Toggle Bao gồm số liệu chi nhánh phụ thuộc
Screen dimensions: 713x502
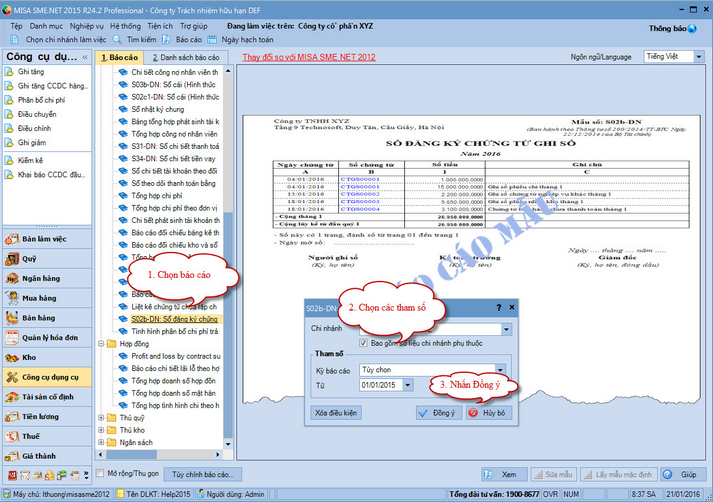tap(363, 343)
